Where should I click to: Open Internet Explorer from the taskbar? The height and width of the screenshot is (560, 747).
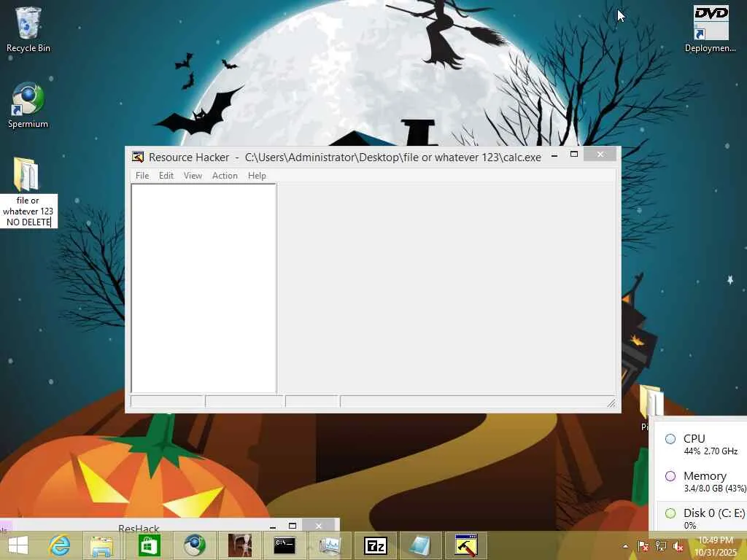pos(60,545)
